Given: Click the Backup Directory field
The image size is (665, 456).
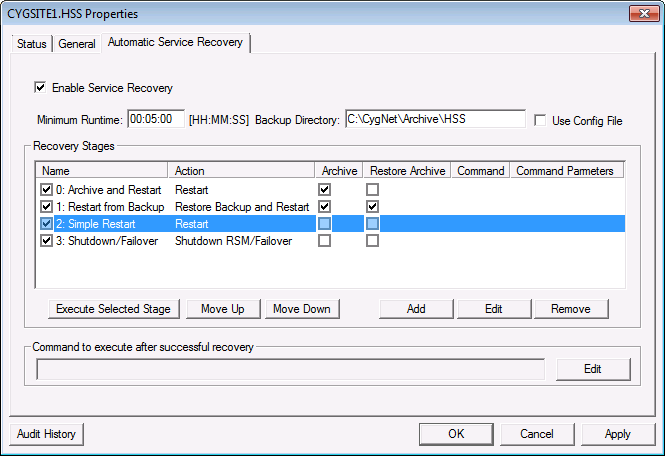Looking at the screenshot, I should [435, 119].
